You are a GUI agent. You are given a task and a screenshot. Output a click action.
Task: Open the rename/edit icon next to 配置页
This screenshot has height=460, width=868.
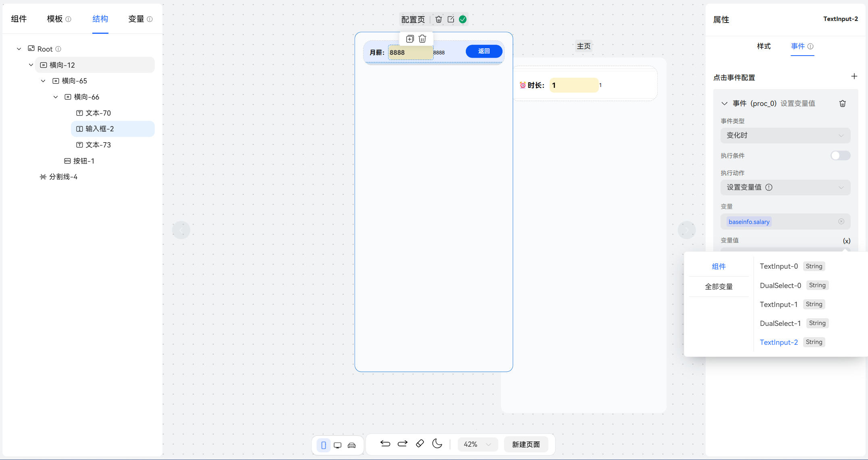pos(451,19)
